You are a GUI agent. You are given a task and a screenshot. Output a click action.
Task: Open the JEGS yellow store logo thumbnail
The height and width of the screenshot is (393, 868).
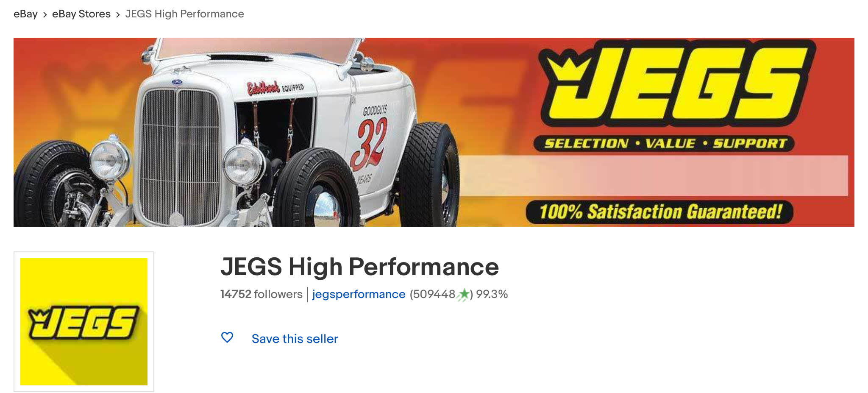[84, 322]
